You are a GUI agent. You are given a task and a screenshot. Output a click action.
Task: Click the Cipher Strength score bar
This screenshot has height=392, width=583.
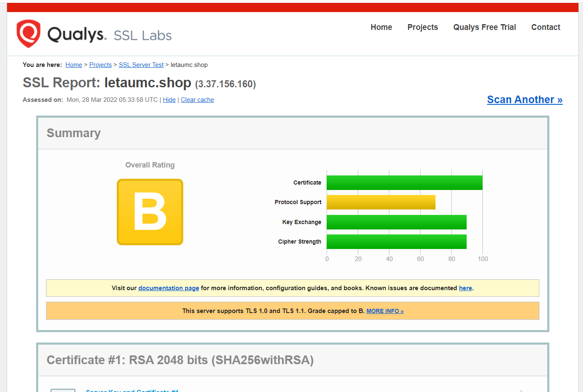396,242
